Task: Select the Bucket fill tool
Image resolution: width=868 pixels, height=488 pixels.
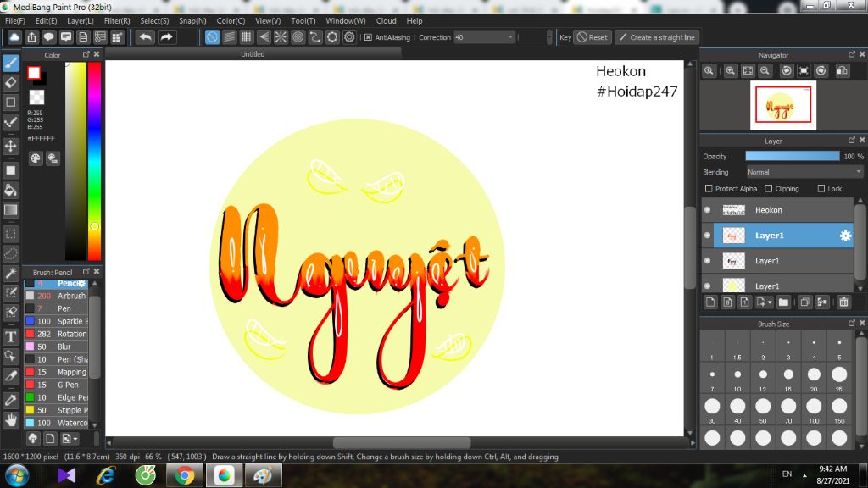Action: (x=10, y=190)
